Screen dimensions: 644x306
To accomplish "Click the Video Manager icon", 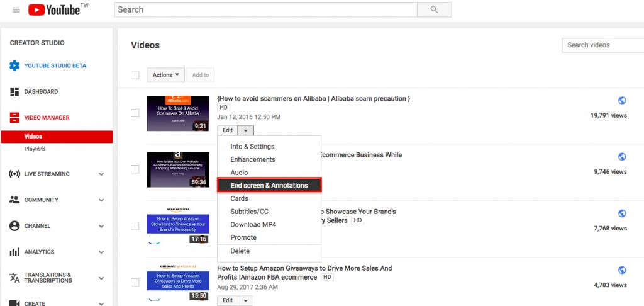I will coord(14,118).
